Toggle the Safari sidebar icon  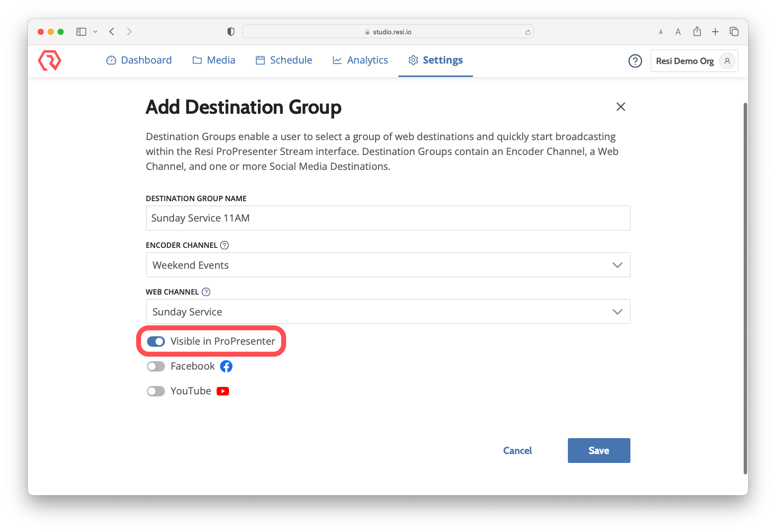(81, 32)
